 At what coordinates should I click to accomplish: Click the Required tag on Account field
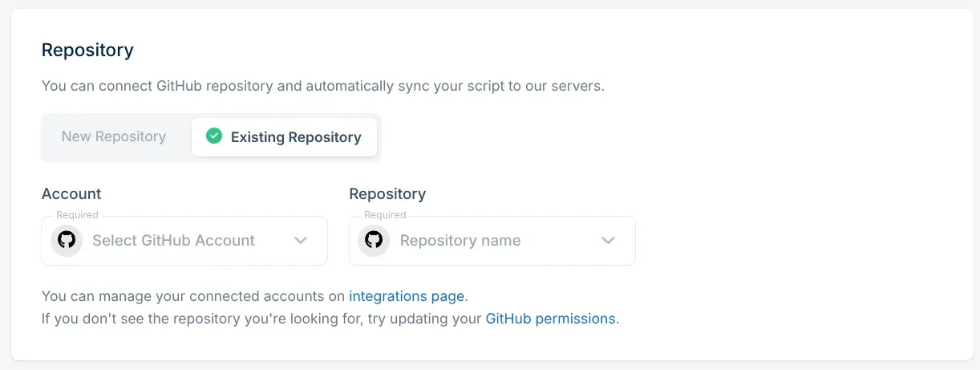click(77, 215)
